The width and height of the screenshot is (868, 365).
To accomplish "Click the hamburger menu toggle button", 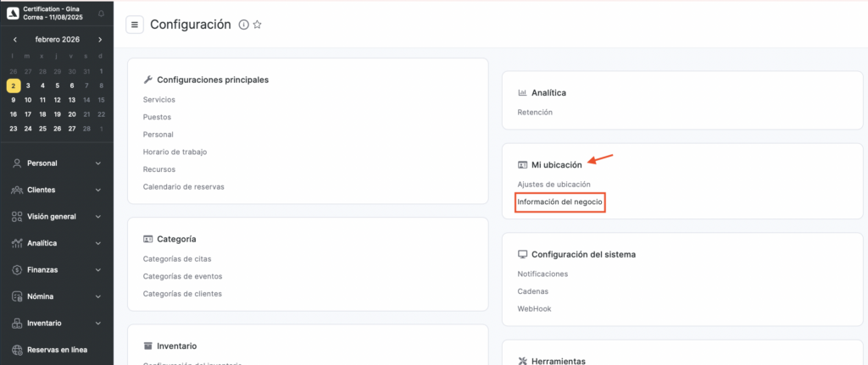I will point(135,25).
